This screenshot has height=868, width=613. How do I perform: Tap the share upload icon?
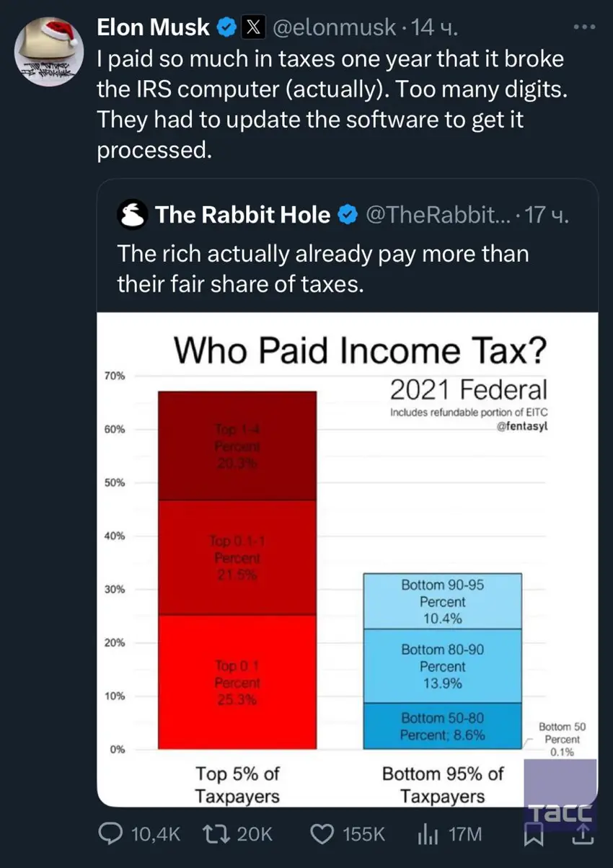583,836
